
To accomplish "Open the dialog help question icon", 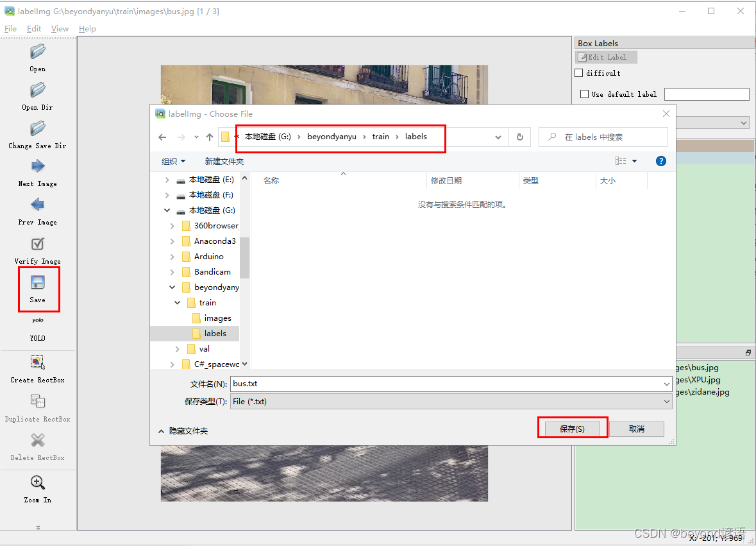I will pyautogui.click(x=661, y=161).
